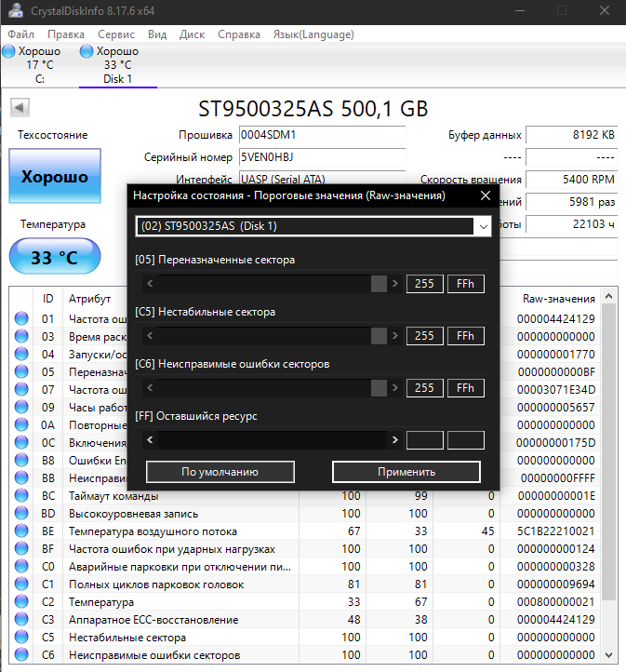The image size is (626, 672).
Task: Open the Файл menu
Action: point(20,34)
